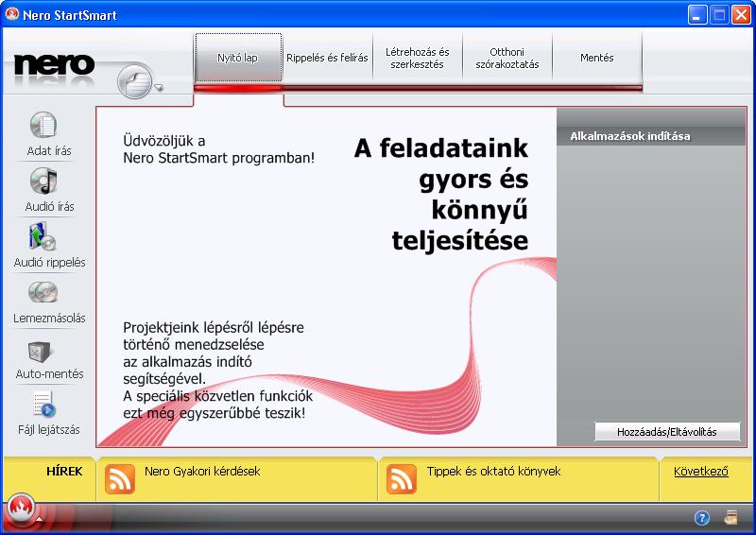
Task: Open Lemezmásolás disc copy icon
Action: tap(43, 292)
